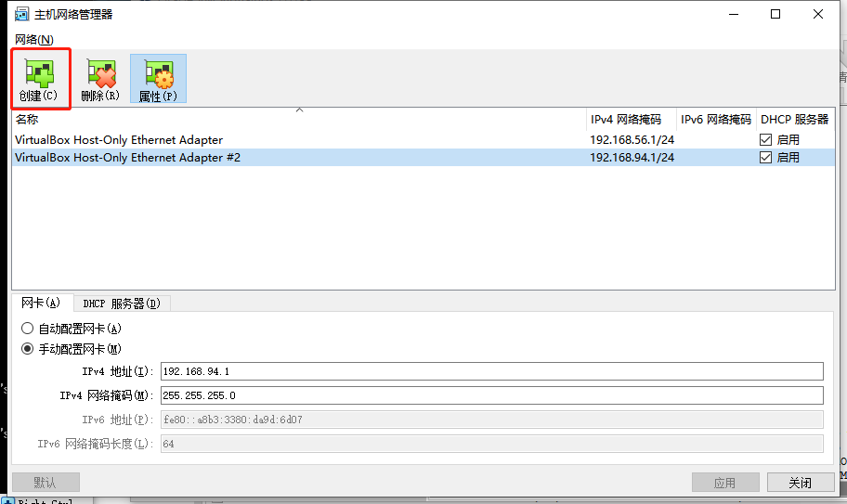Select VirtualBox Host-Only Ethernet Adapter row
The height and width of the screenshot is (504, 847).
point(119,140)
